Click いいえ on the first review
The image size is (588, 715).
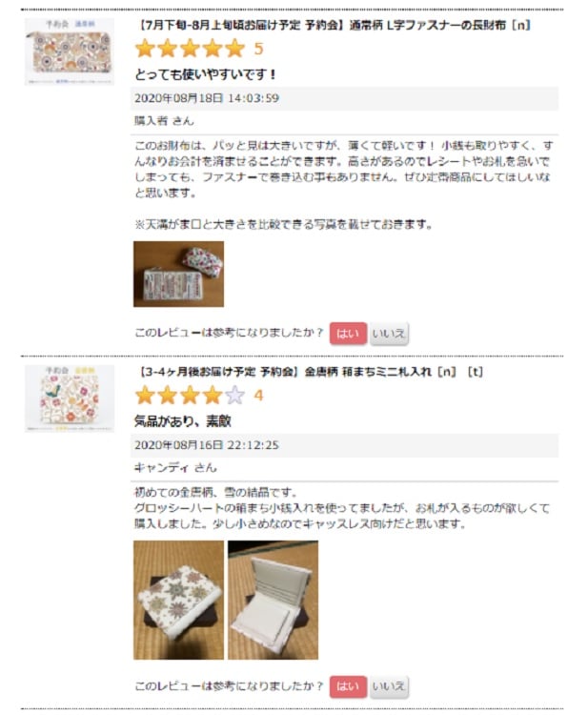click(389, 334)
